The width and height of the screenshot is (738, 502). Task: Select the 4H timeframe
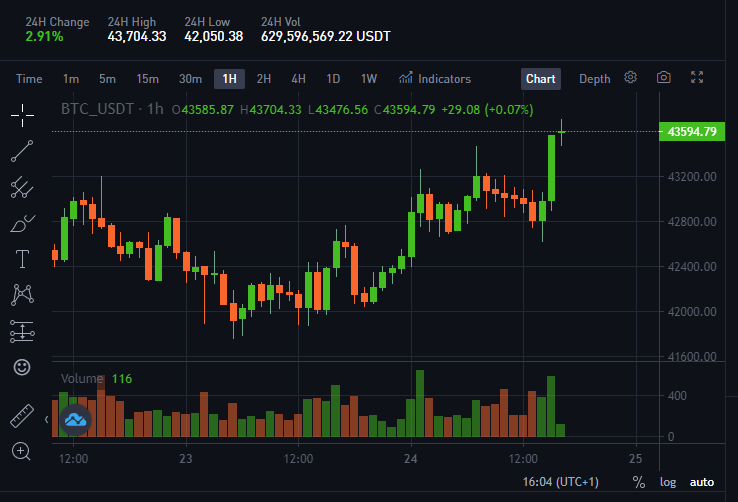298,79
